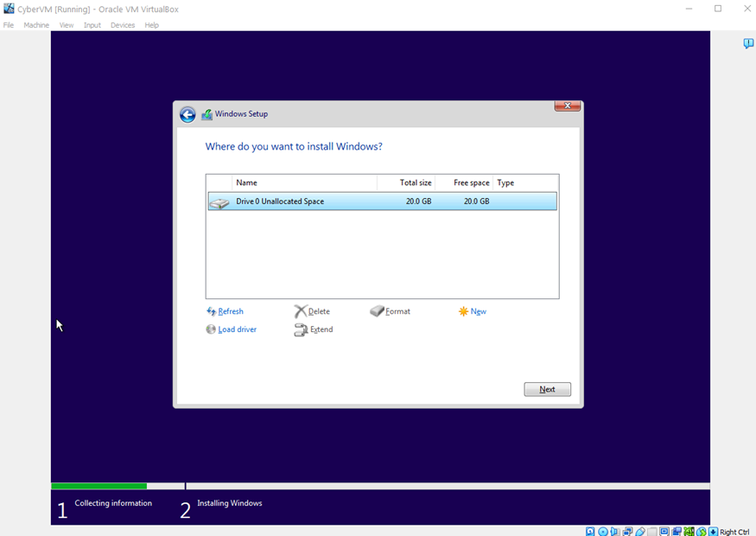This screenshot has width=756, height=536.
Task: Open the Machine menu
Action: point(36,25)
